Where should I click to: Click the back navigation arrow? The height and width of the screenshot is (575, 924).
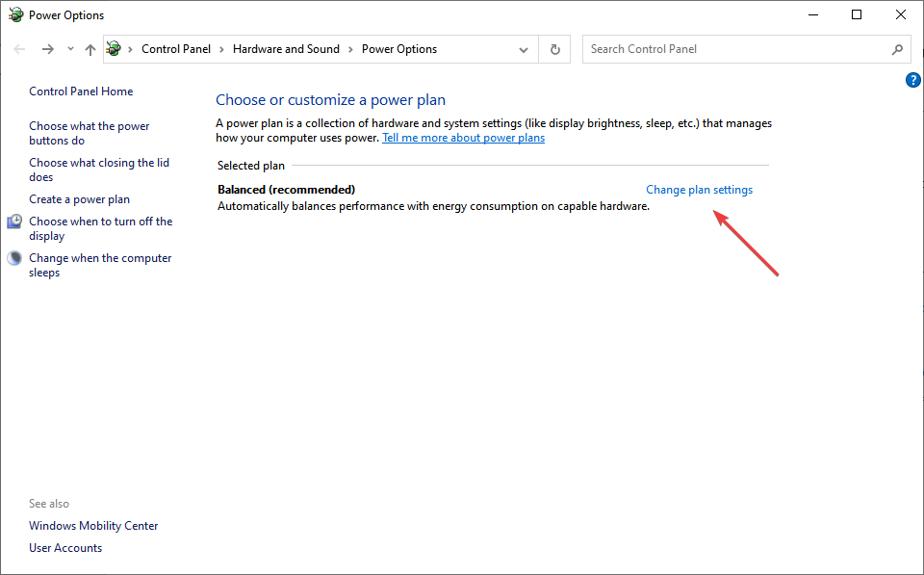[19, 49]
